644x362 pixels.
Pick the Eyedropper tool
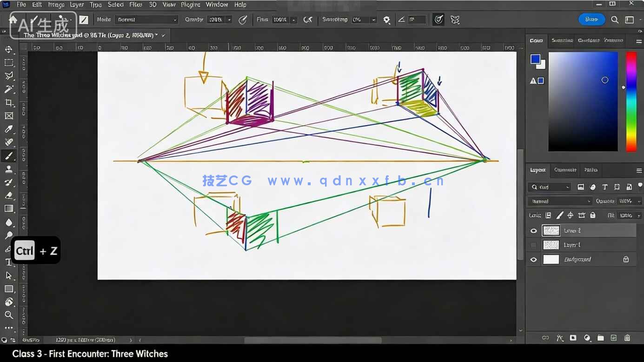point(8,129)
